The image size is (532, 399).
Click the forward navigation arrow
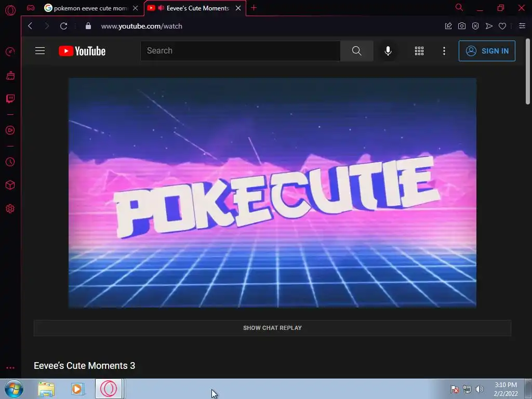click(x=47, y=26)
